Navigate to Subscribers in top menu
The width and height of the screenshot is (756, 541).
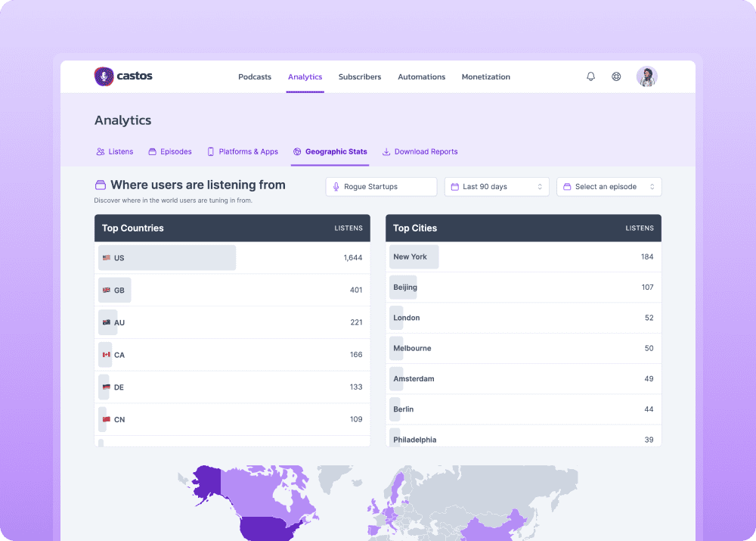pyautogui.click(x=360, y=77)
